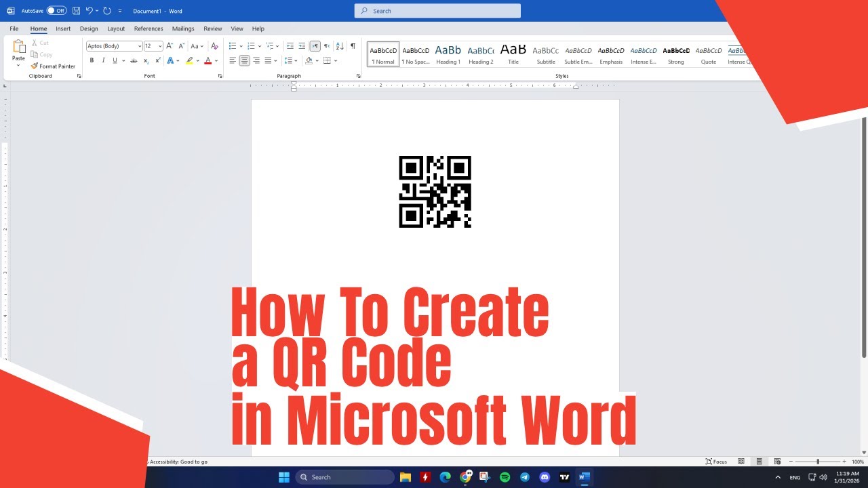
Task: Click the Save icon in title bar
Action: (x=76, y=11)
